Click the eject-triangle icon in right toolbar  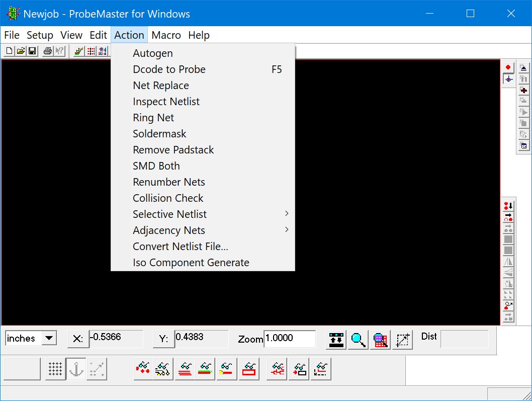[523, 67]
